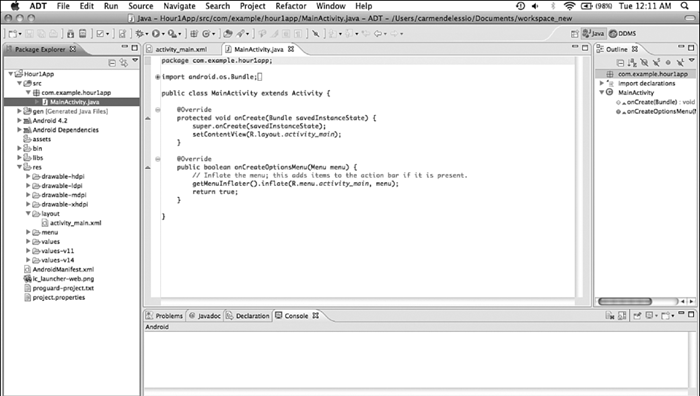The width and height of the screenshot is (700, 396).
Task: Expand the drawable-hdpi folder
Action: click(x=28, y=176)
